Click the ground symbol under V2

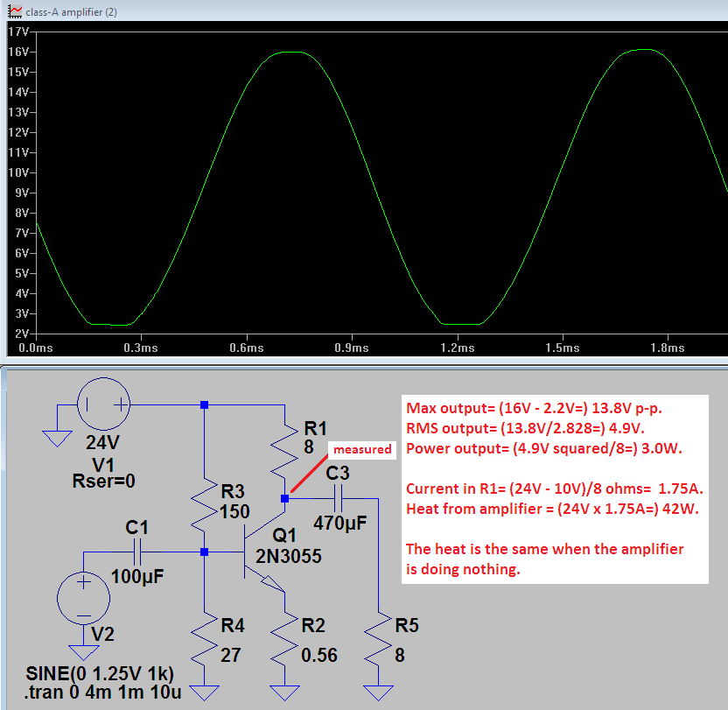pyautogui.click(x=84, y=652)
